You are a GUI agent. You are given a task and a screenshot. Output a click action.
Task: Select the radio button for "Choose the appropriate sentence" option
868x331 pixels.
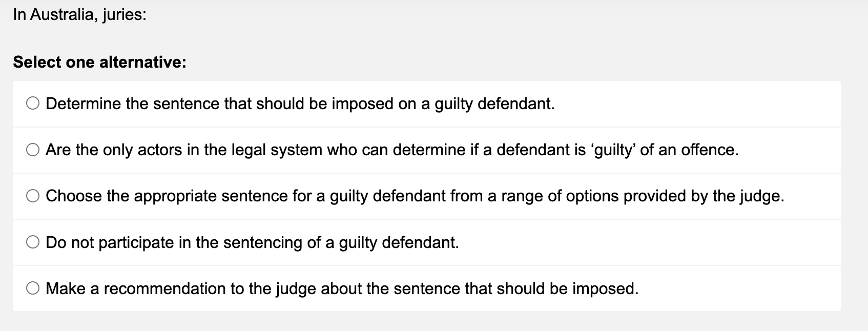(x=33, y=195)
